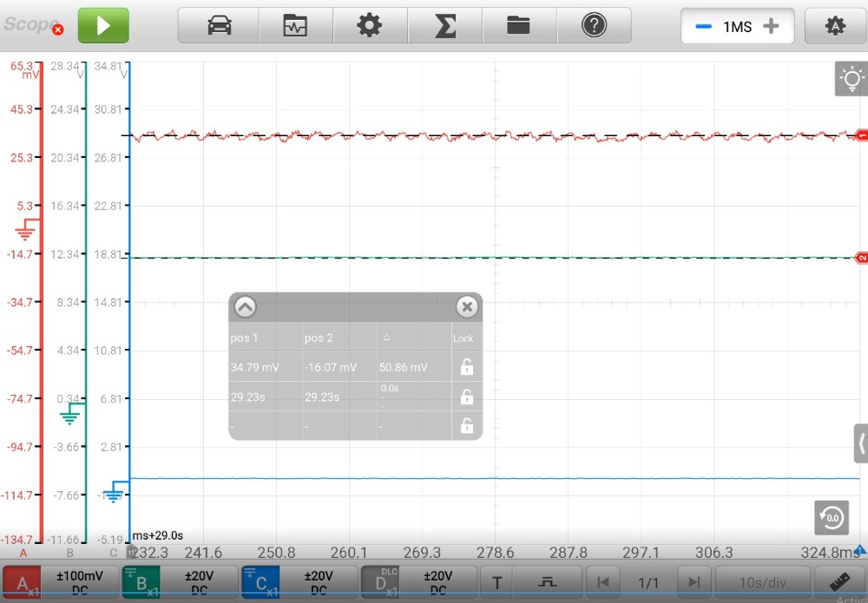Toggle the voltage row lock in cursor panel
This screenshot has height=603, width=868.
coord(466,367)
